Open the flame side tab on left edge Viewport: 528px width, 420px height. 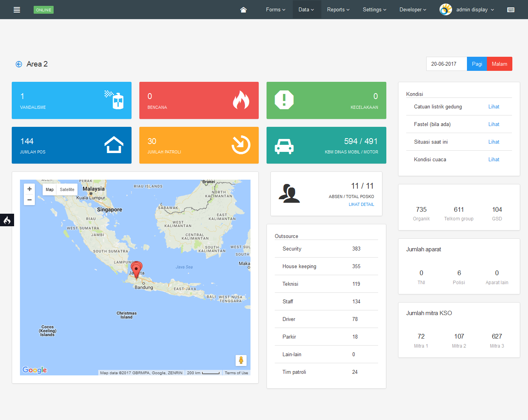click(x=7, y=220)
